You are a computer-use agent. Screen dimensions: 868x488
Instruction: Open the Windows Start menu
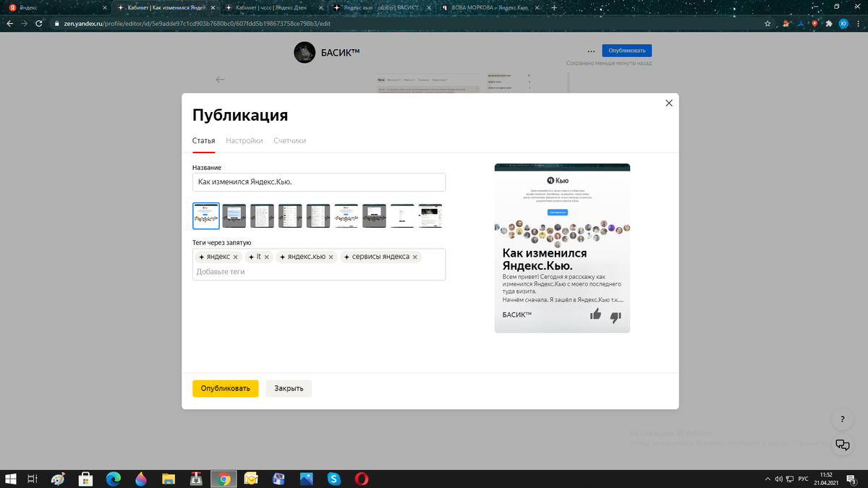pyautogui.click(x=10, y=479)
